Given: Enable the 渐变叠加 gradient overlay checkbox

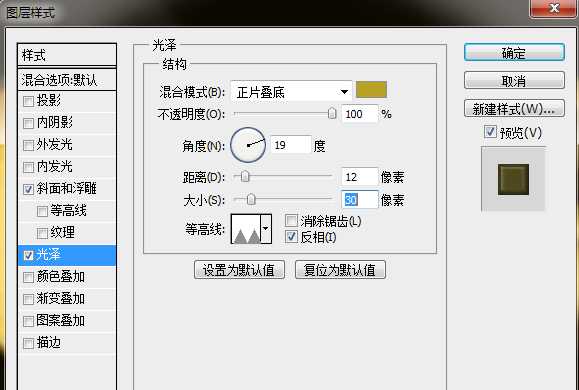Looking at the screenshot, I should click(28, 299).
